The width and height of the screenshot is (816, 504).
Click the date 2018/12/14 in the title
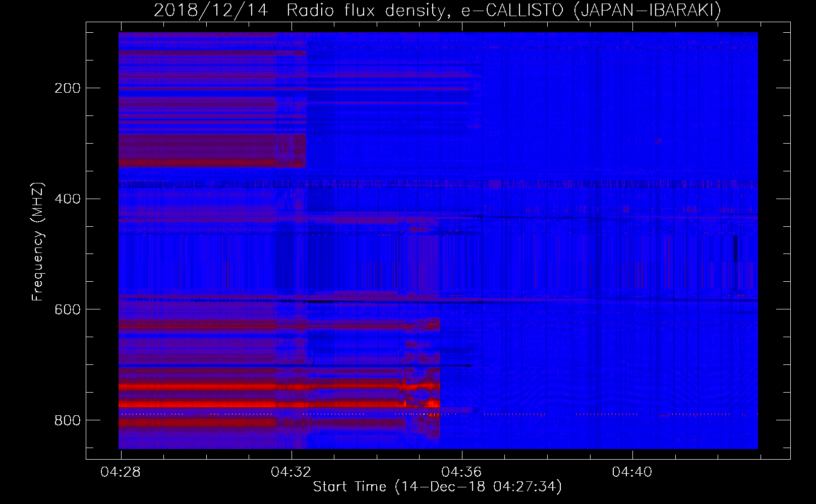coord(211,10)
